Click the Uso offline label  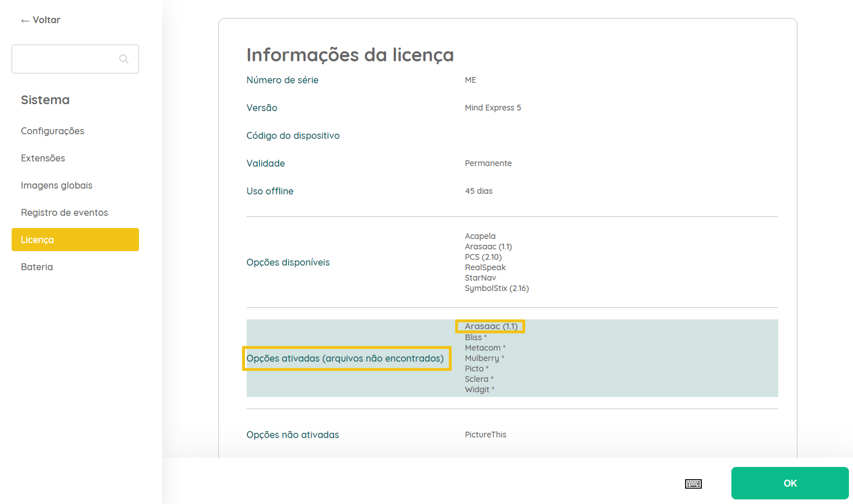(270, 191)
